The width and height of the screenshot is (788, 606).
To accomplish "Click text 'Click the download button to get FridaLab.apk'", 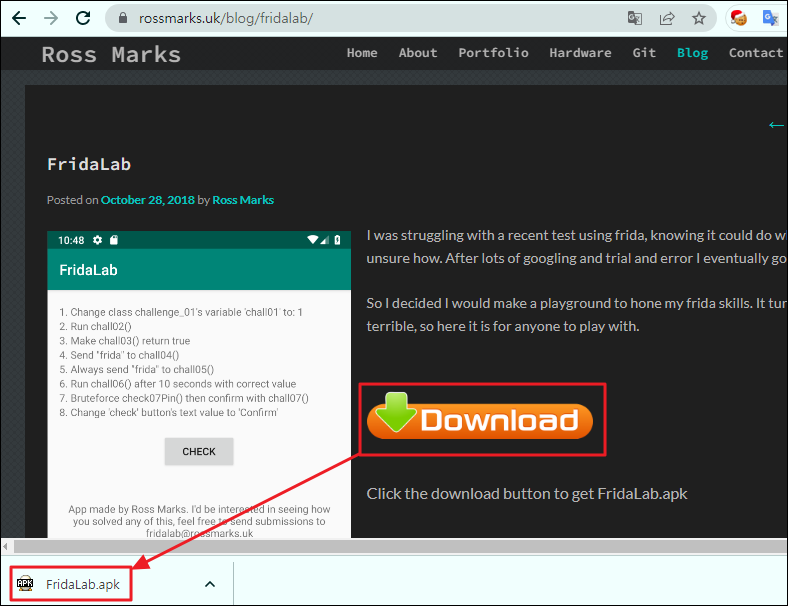I will [x=527, y=493].
